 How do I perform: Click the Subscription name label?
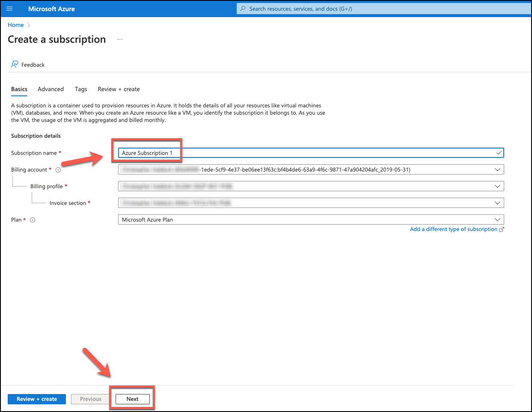point(34,153)
